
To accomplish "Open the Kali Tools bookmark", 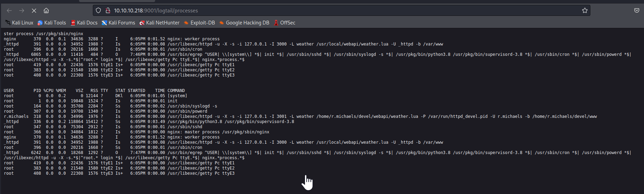I will [x=52, y=23].
